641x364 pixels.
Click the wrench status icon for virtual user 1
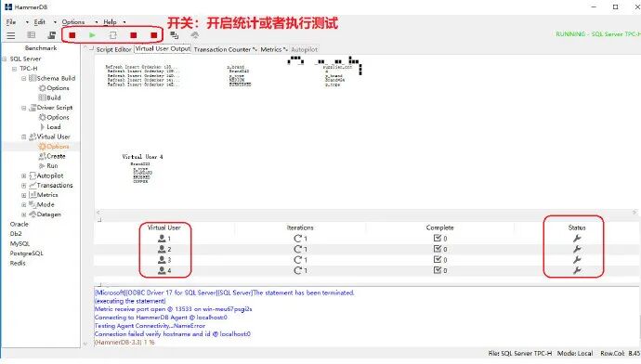coord(577,238)
